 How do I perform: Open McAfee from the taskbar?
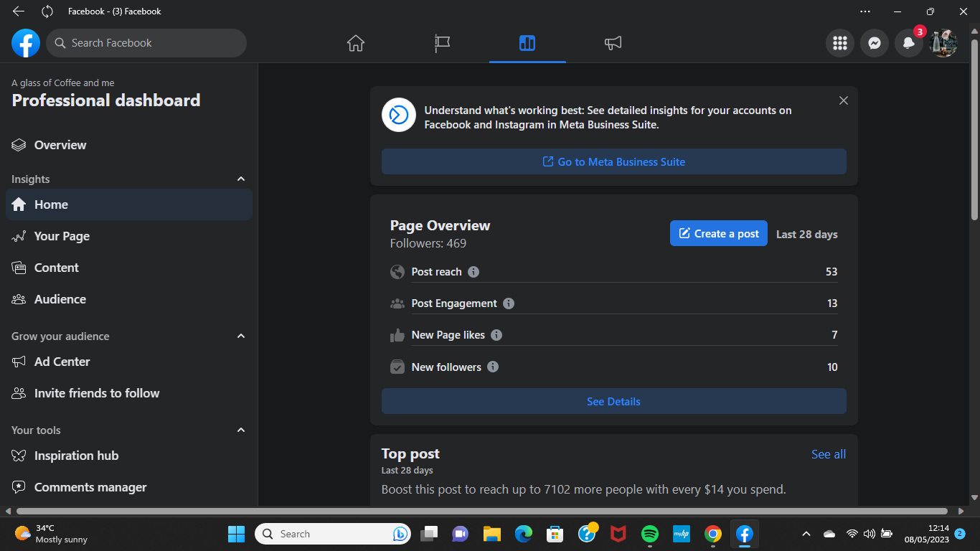[618, 534]
